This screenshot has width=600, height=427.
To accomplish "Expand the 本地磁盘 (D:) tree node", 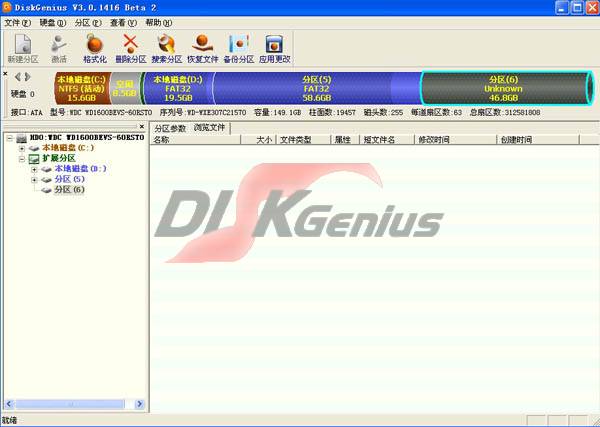I will (34, 169).
